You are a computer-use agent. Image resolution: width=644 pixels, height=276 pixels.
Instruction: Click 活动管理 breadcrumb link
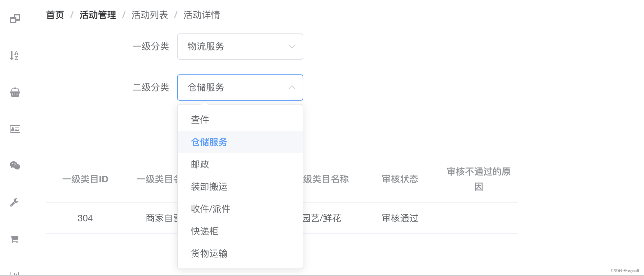[98, 15]
